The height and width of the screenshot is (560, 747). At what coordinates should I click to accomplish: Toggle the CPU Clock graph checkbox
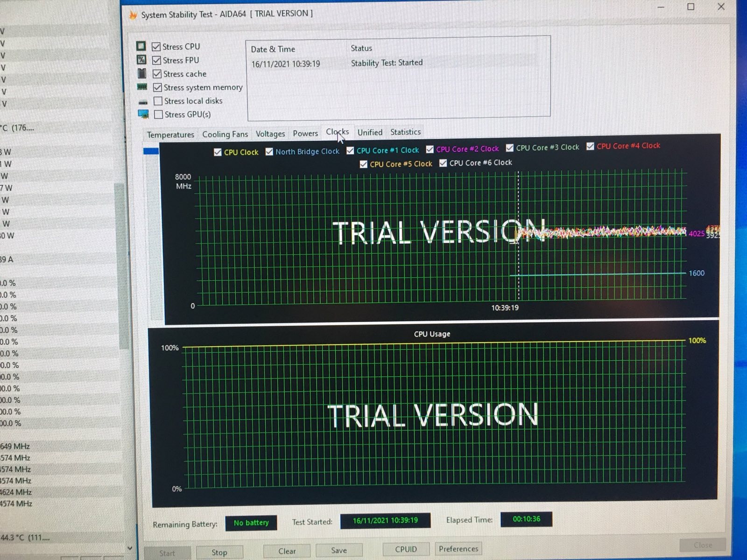point(218,152)
